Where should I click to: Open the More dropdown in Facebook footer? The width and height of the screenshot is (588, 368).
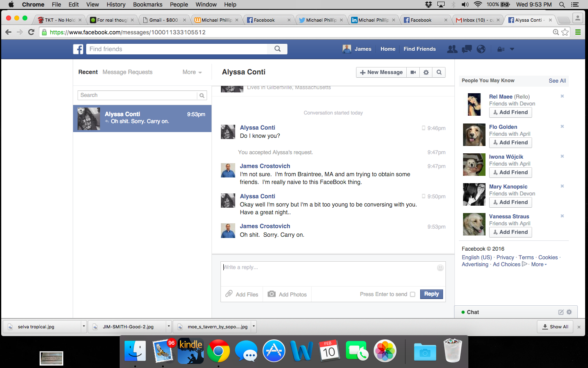click(539, 265)
